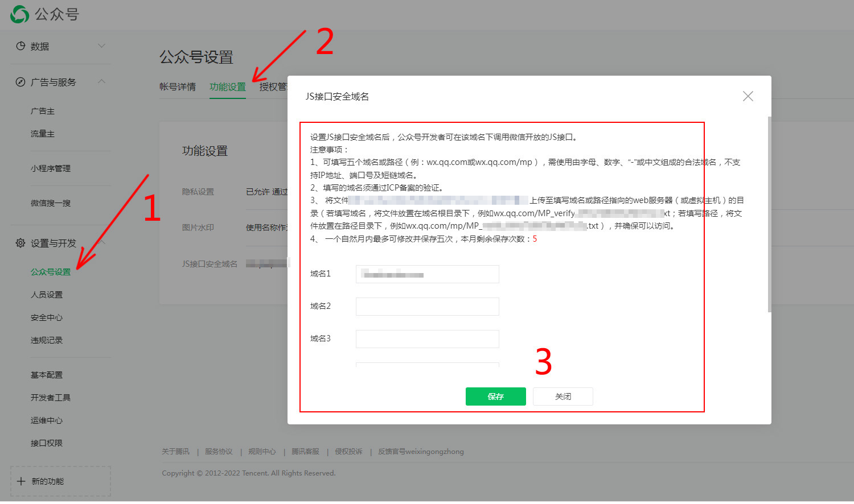Open 流量主 in the sidebar
This screenshot has height=504, width=854.
[43, 134]
